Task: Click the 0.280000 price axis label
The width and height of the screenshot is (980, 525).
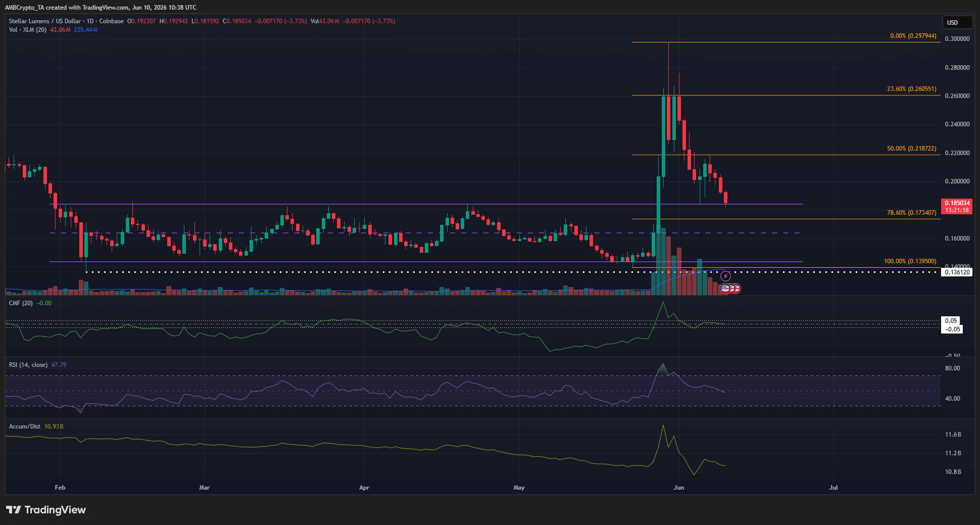Action: (x=957, y=68)
